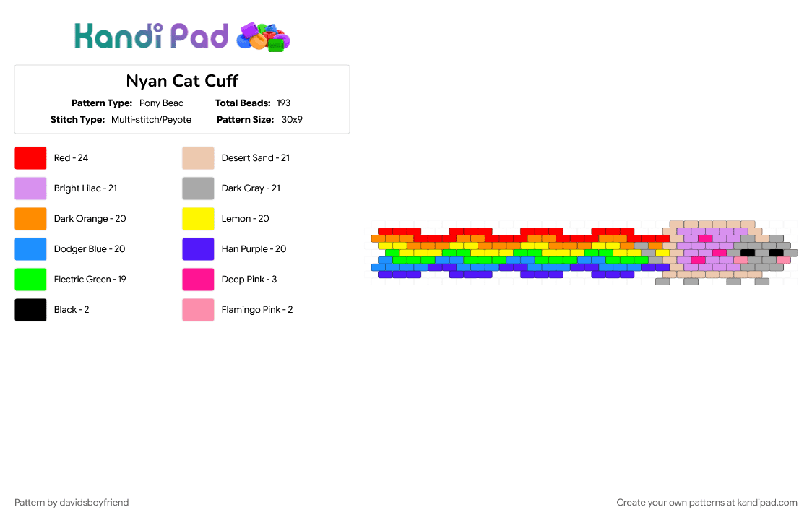Select the Red color swatch
This screenshot has height=520, width=812.
(30, 158)
